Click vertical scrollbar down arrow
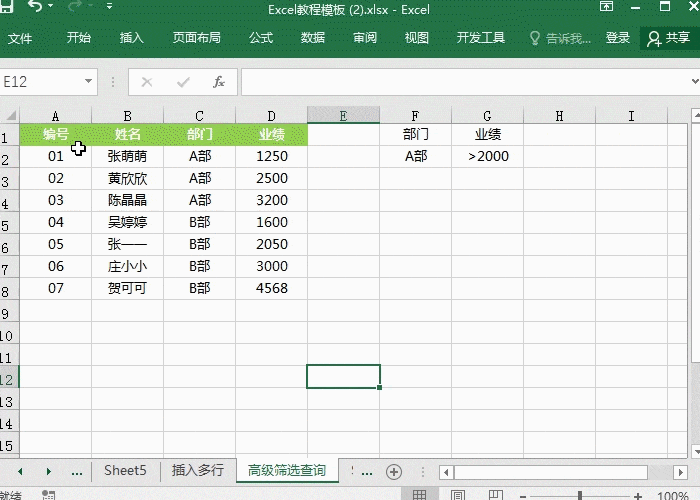Viewport: 700px width, 500px height. tap(696, 450)
